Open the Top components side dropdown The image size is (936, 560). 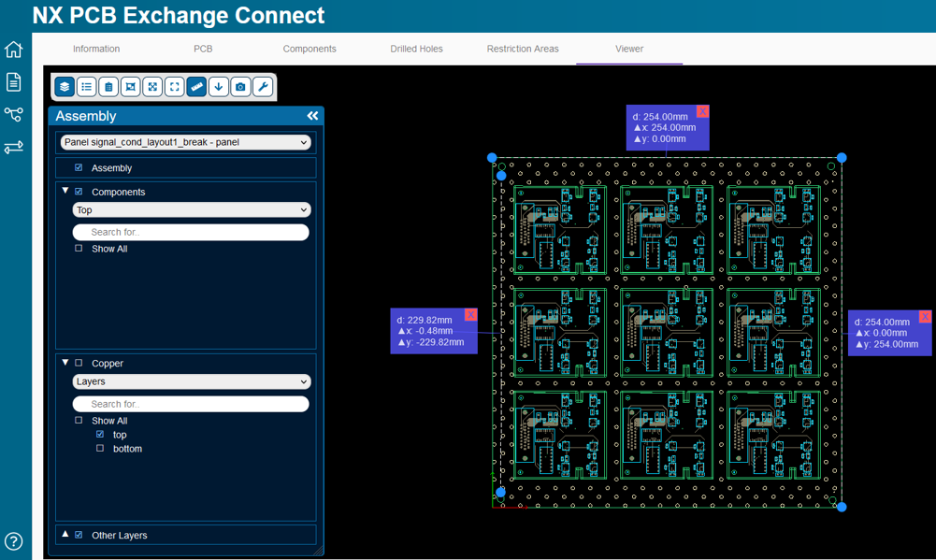tap(191, 209)
